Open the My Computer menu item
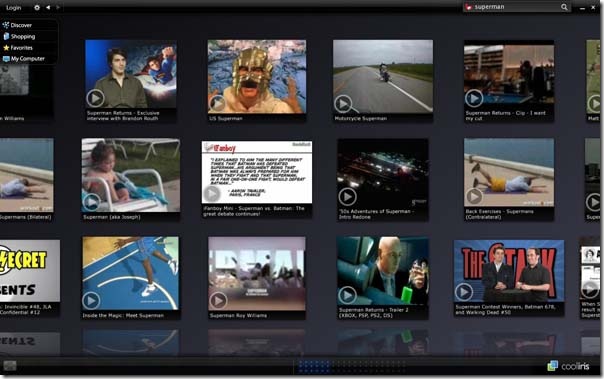This screenshot has width=604, height=379. point(23,59)
